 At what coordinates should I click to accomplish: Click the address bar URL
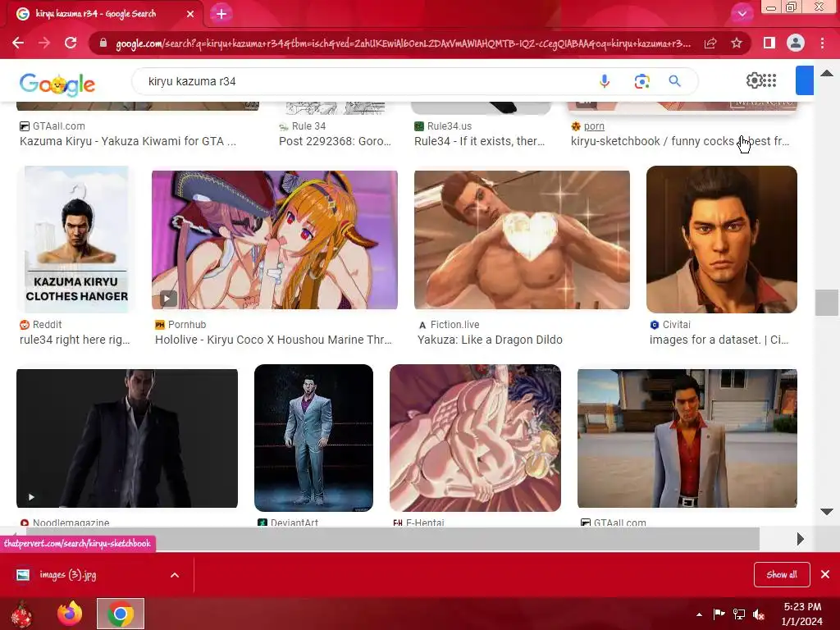[403, 43]
